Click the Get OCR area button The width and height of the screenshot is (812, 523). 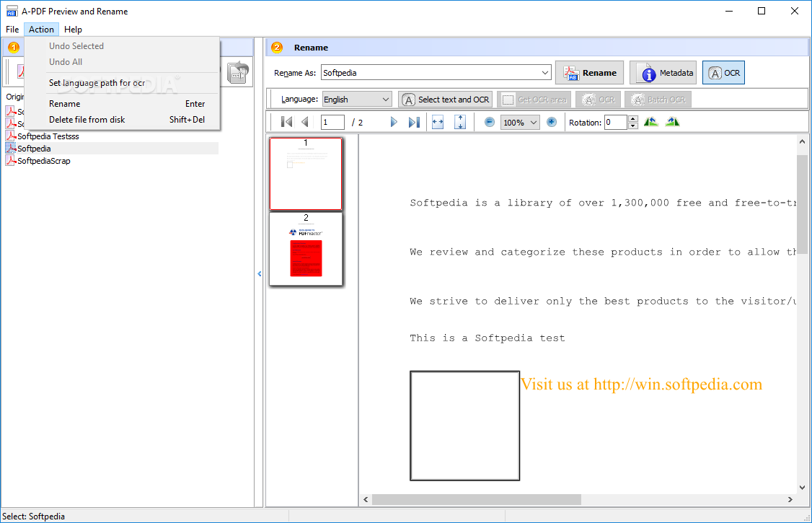(x=534, y=100)
